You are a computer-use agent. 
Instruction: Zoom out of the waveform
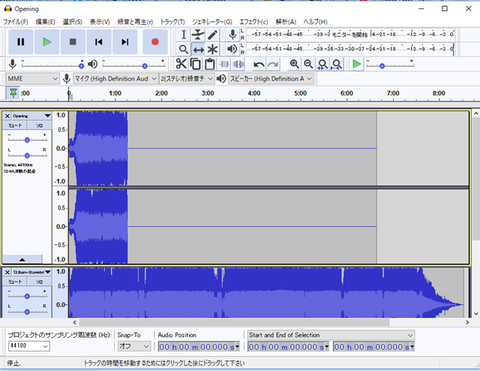click(x=308, y=64)
